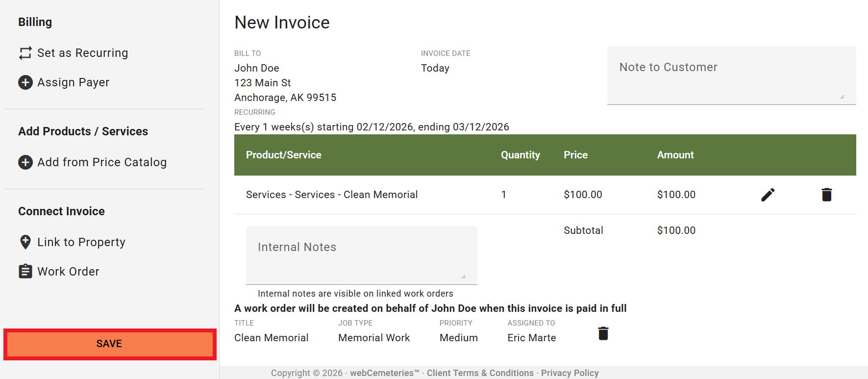
Task: Delete the Clean Memorial line item
Action: click(827, 195)
